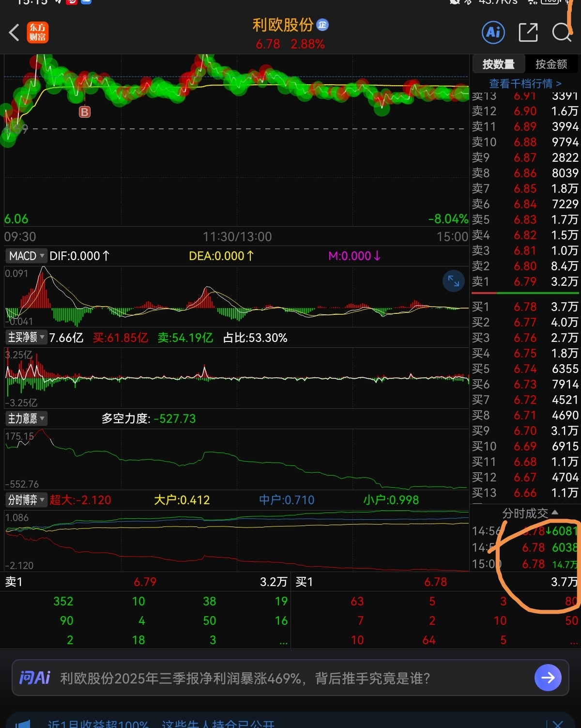Switch to 按数量 tab
This screenshot has height=728, width=581.
point(498,64)
